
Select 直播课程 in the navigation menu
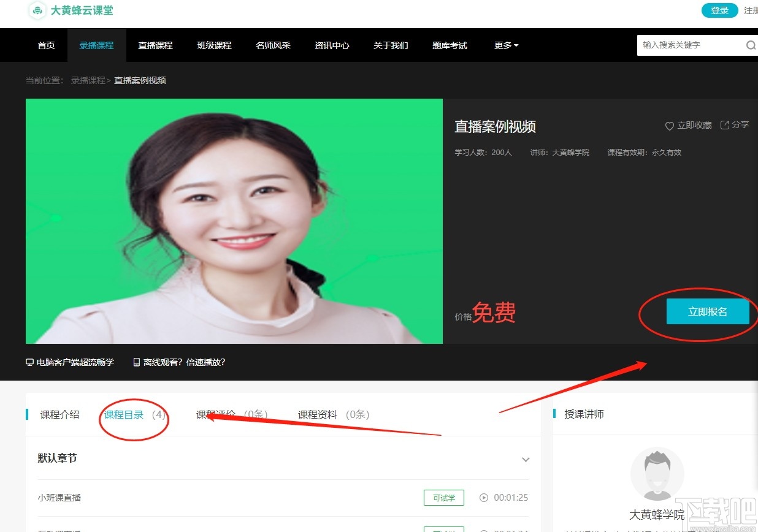[x=155, y=45]
